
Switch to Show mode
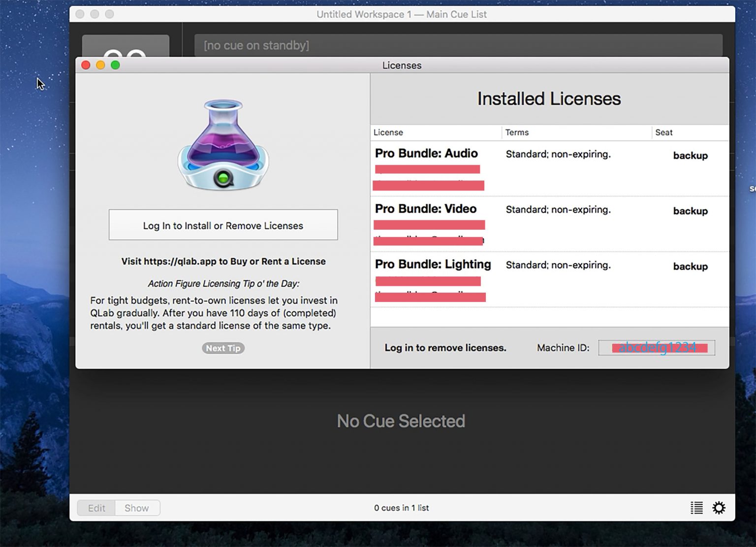click(x=136, y=508)
